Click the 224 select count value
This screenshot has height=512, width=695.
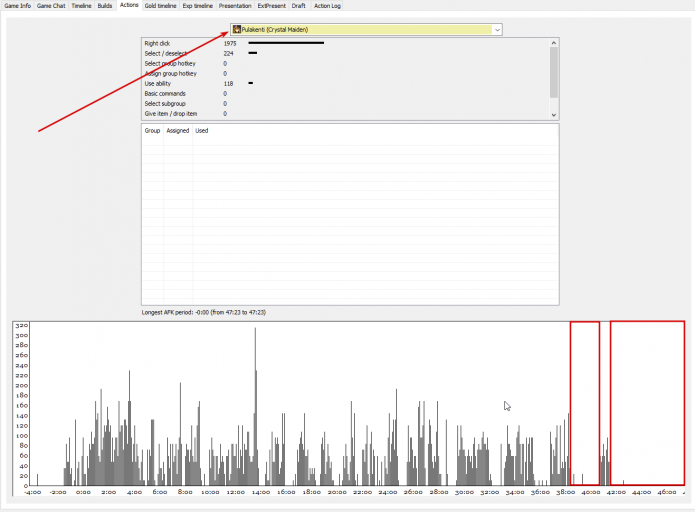[x=228, y=54]
